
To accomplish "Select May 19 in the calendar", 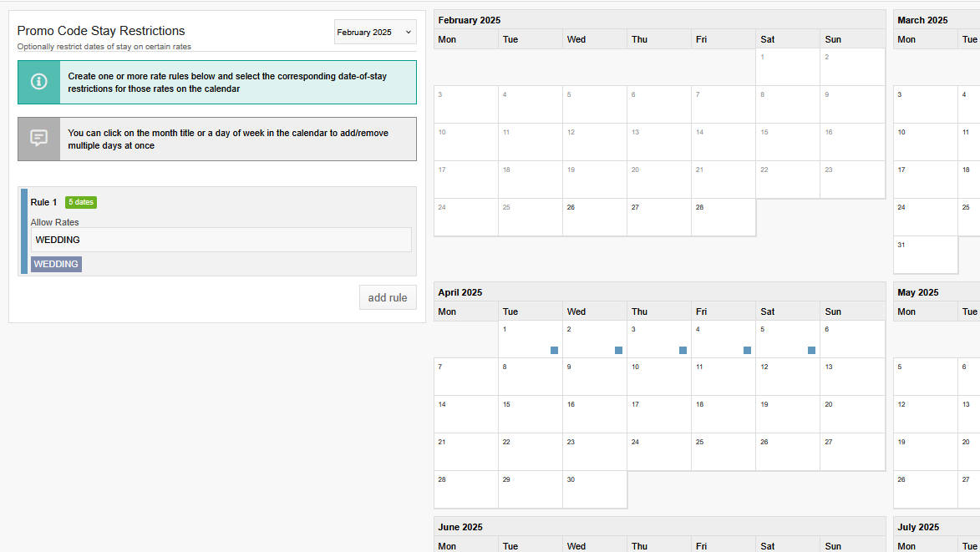I will (x=926, y=452).
